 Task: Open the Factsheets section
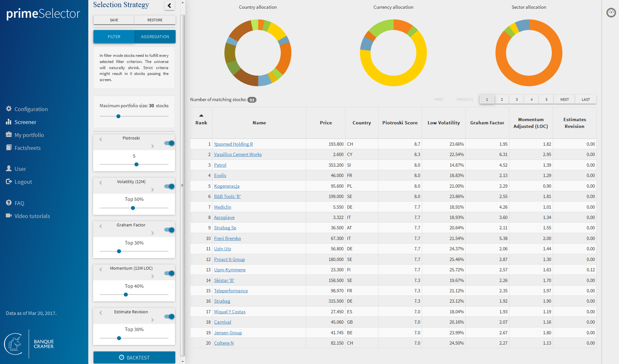point(27,148)
